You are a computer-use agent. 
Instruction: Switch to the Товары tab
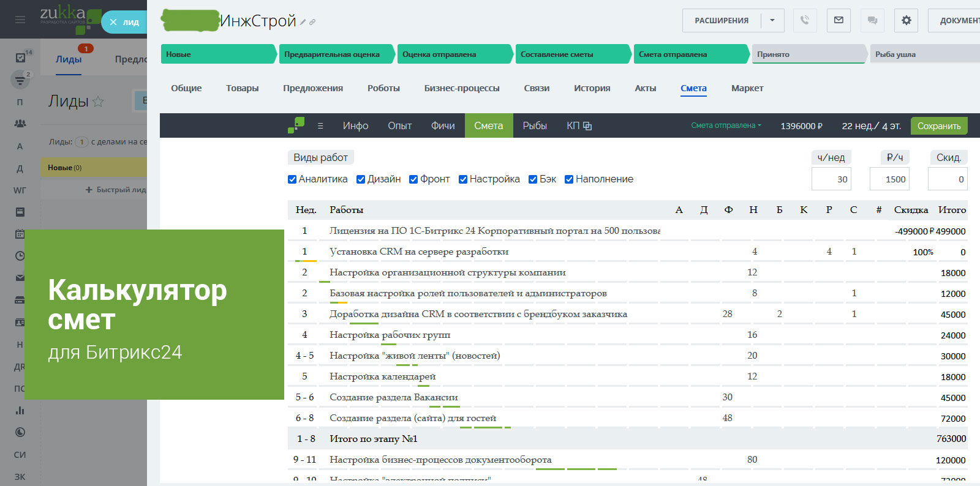pyautogui.click(x=242, y=88)
